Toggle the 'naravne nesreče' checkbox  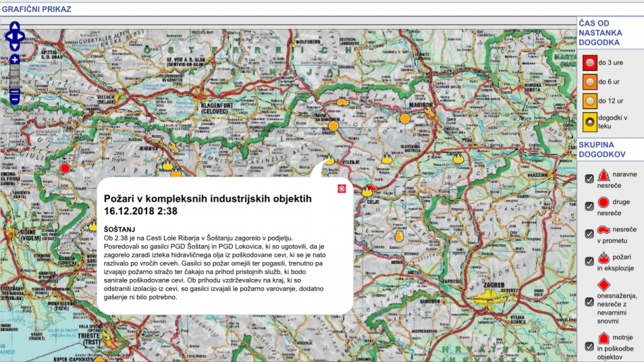click(x=589, y=178)
